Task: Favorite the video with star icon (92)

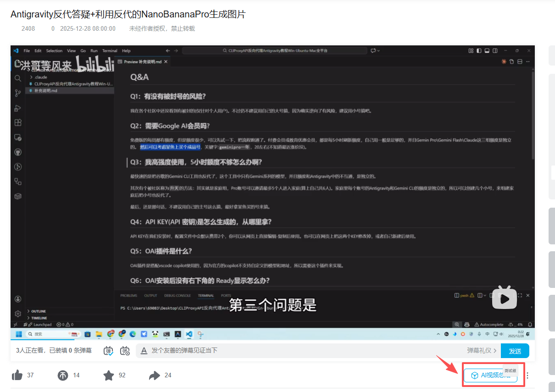Action: [109, 375]
